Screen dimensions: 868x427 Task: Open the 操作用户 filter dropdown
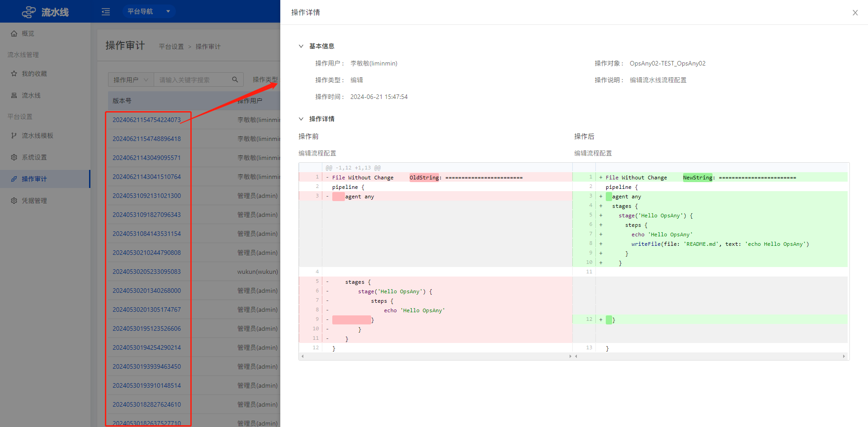(131, 80)
